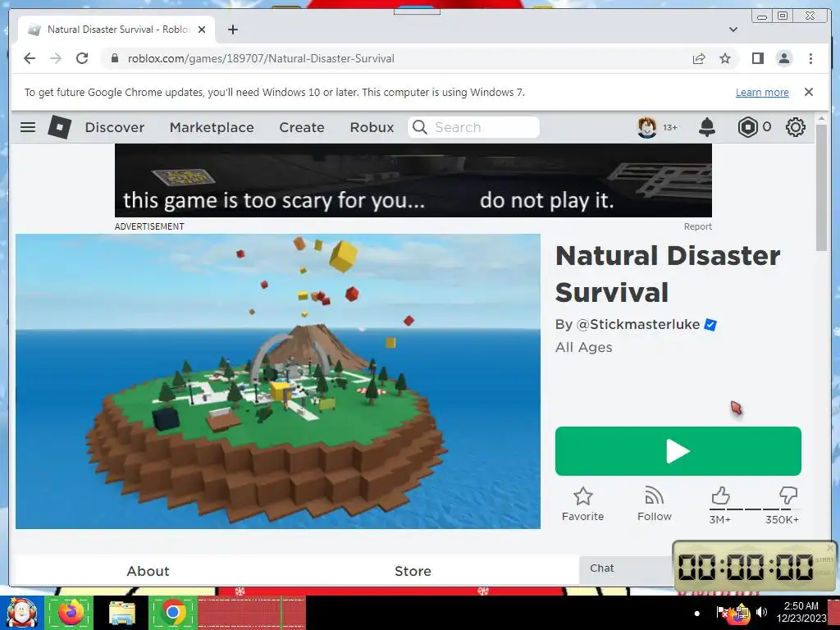View site security lock info
Viewport: 840px width, 630px height.
tap(114, 58)
